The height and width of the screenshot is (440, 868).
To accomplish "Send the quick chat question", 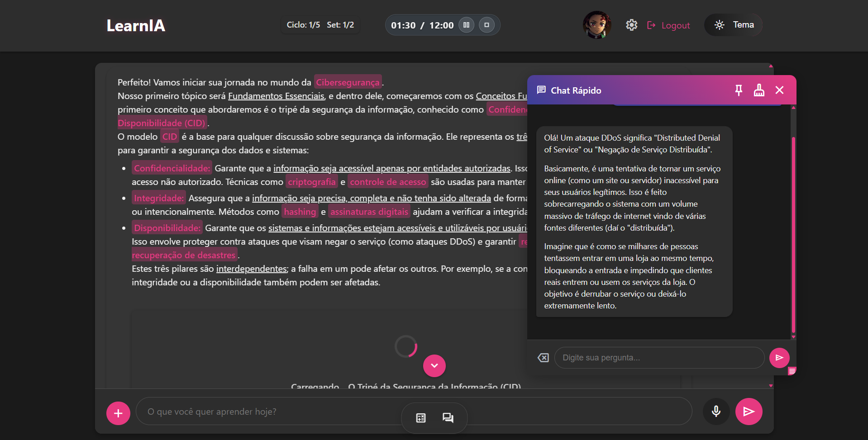I will click(779, 358).
